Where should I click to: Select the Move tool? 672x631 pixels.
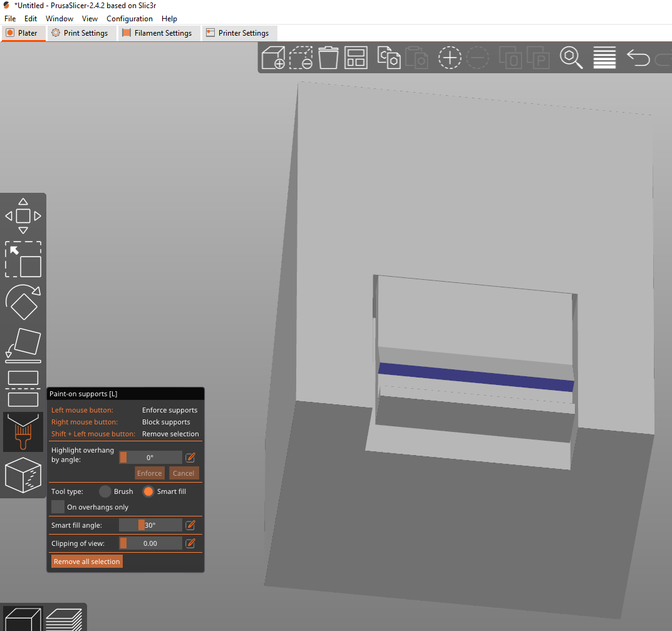[x=23, y=216]
